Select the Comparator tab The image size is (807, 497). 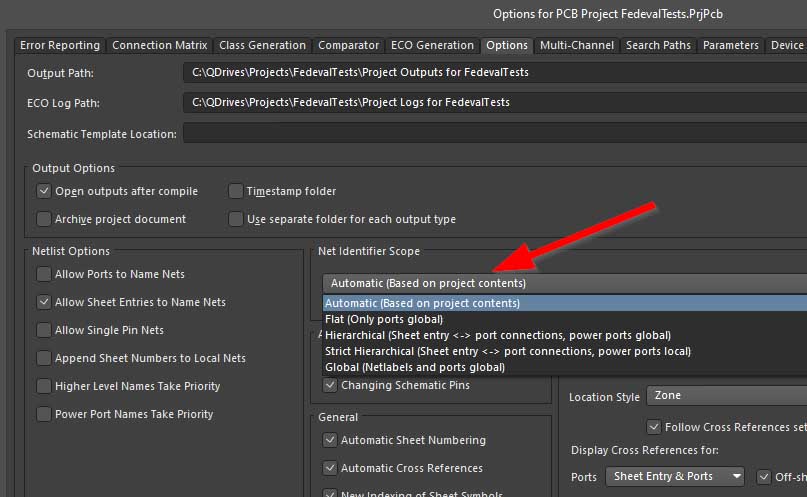click(x=349, y=45)
